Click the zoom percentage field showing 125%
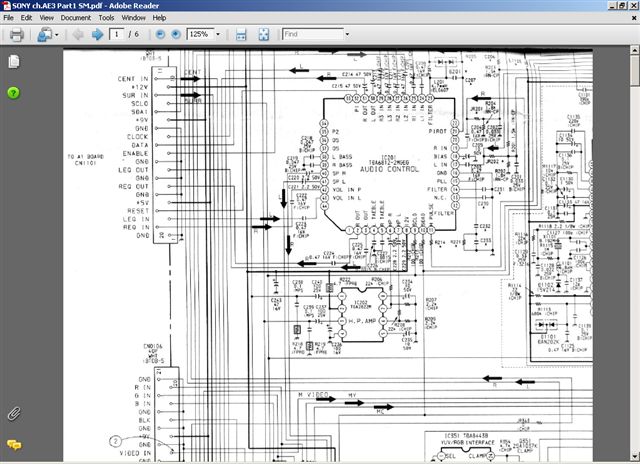 point(200,34)
